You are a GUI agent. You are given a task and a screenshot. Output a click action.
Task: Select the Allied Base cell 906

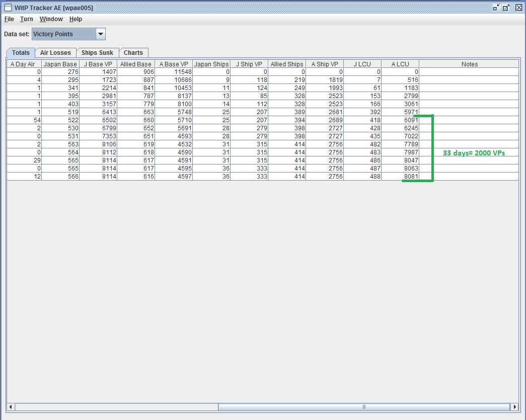(136, 72)
